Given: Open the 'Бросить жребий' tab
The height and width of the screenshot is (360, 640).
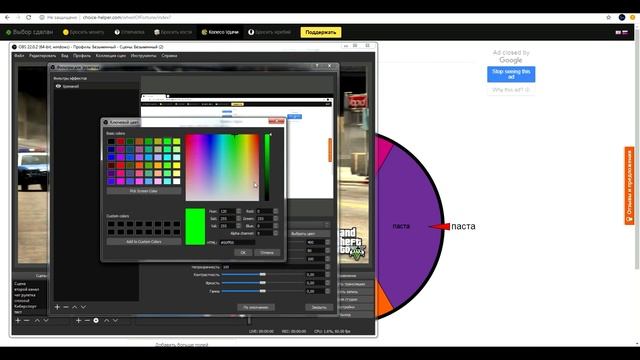Looking at the screenshot, I should [269, 32].
